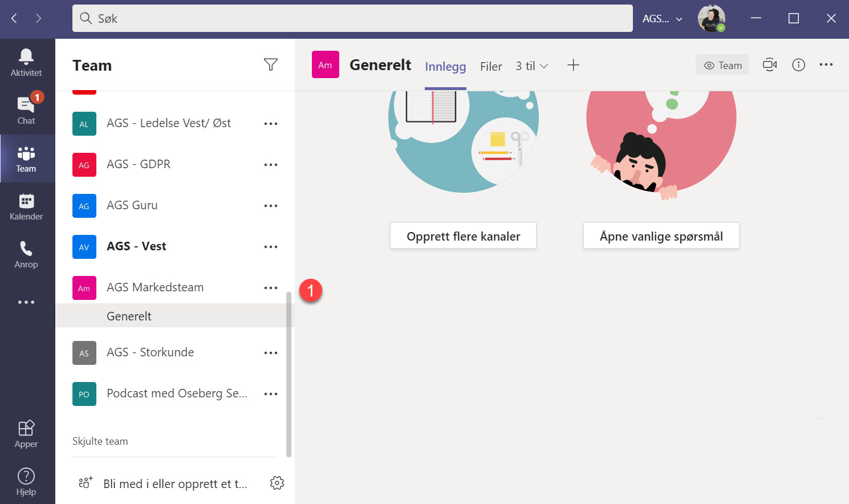Open channel info with the info icon
Screen dimensions: 849x504
pos(798,64)
